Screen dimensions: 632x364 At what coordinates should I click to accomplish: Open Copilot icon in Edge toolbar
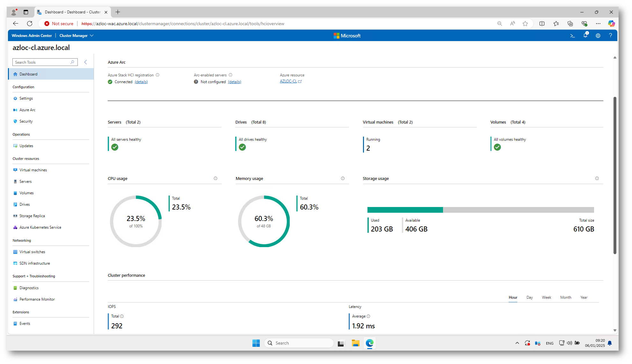click(x=611, y=24)
